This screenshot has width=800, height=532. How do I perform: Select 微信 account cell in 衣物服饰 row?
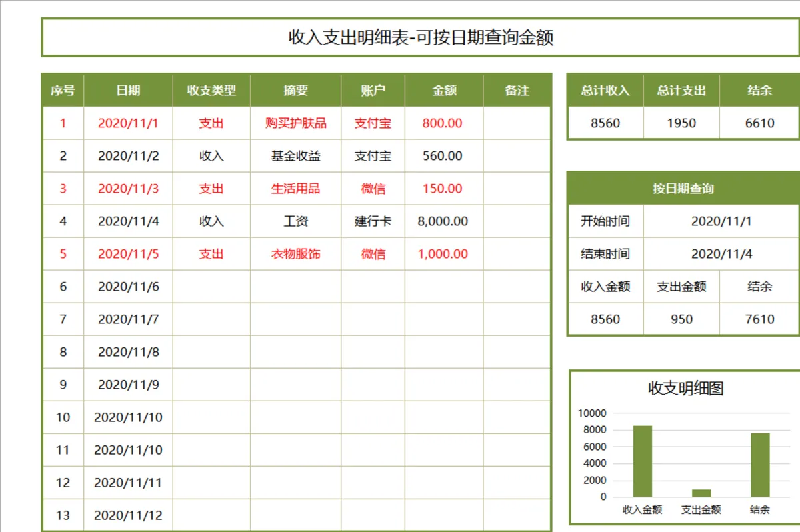click(x=373, y=254)
